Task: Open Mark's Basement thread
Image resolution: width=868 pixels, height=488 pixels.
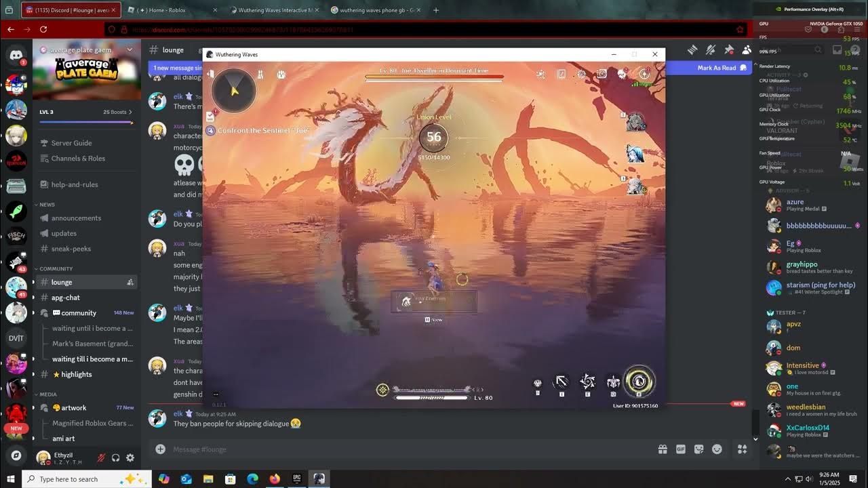Action: 92,344
